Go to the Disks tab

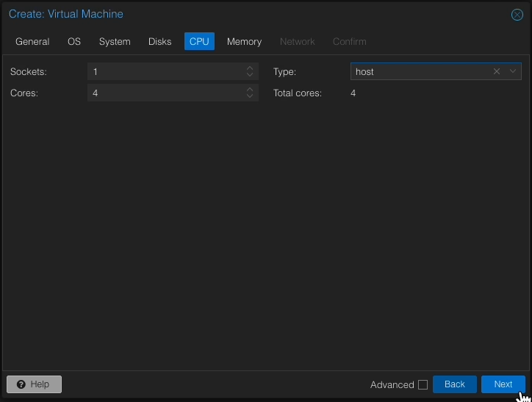pos(159,41)
